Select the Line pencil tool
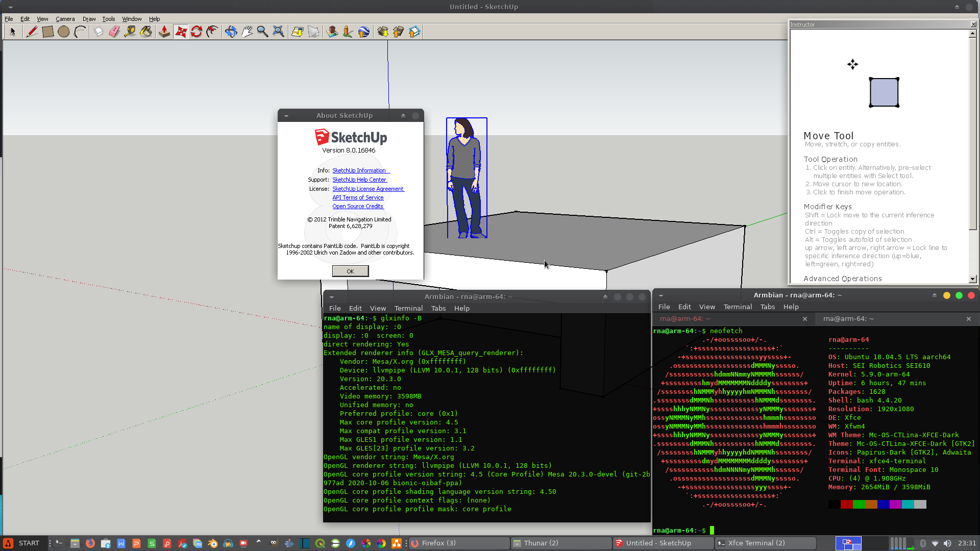This screenshot has width=980, height=551. point(32,32)
